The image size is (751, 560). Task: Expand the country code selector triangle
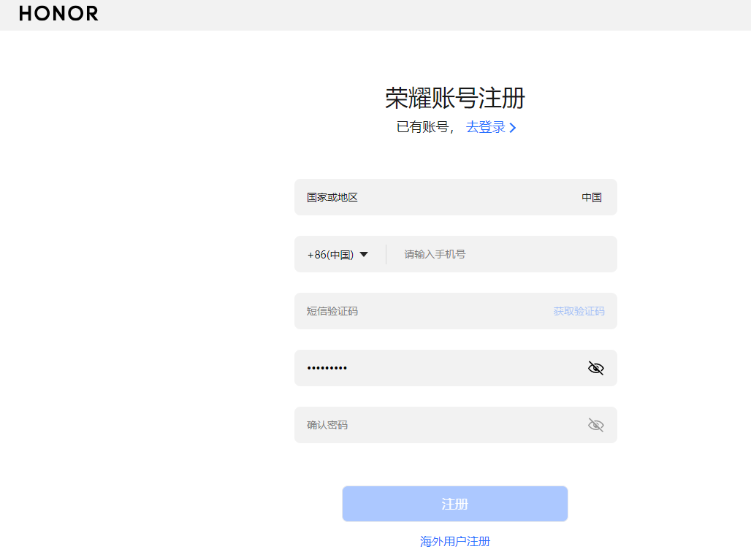[365, 254]
